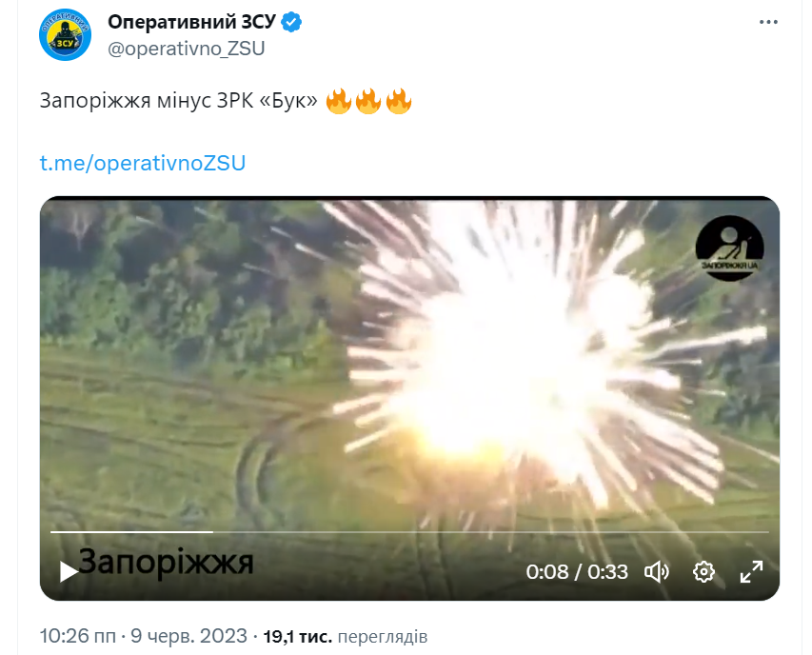Play the video with play button
812x655 pixels.
coord(68,571)
